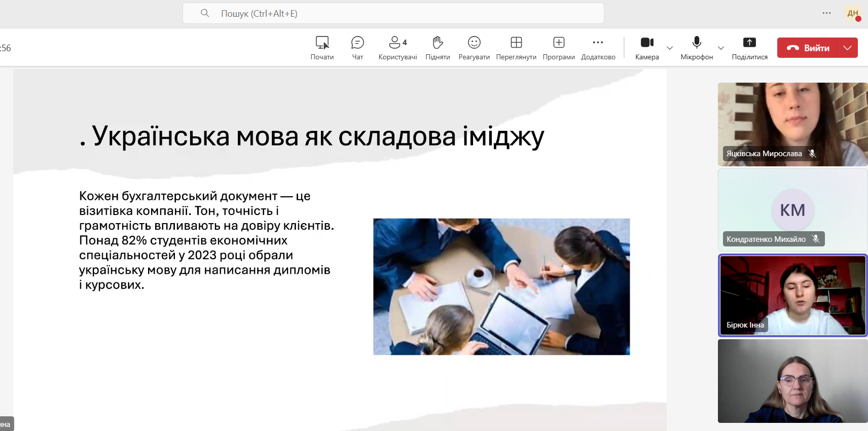Toggle the Камера on or off

[647, 48]
